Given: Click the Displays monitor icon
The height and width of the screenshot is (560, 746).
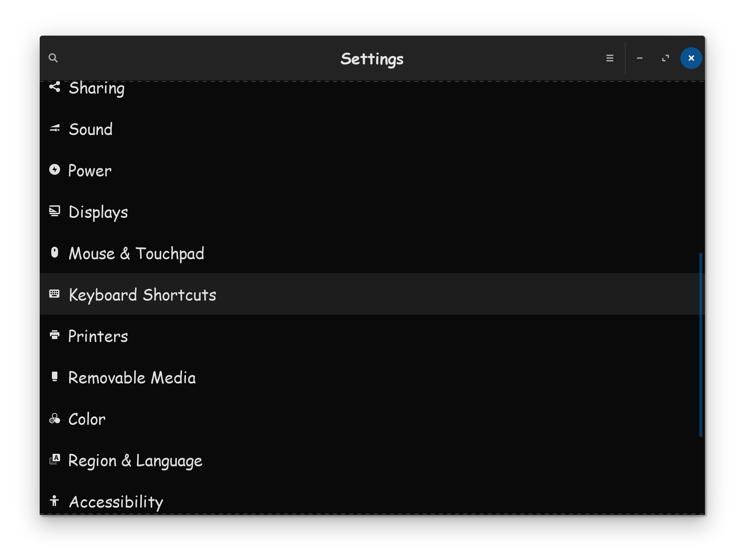Looking at the screenshot, I should (55, 211).
